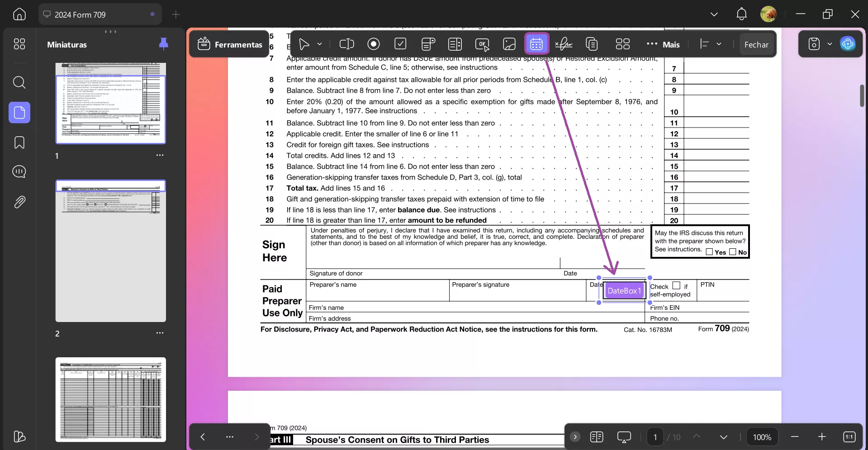This screenshot has height=450, width=868.
Task: Check the Yes box for IRS discussion
Action: pyautogui.click(x=709, y=252)
